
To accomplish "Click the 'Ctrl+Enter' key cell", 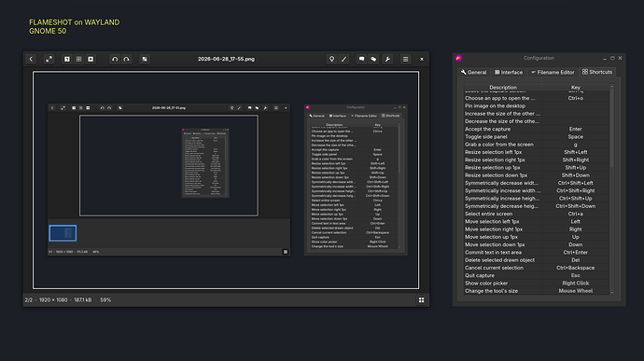I will (x=576, y=253).
